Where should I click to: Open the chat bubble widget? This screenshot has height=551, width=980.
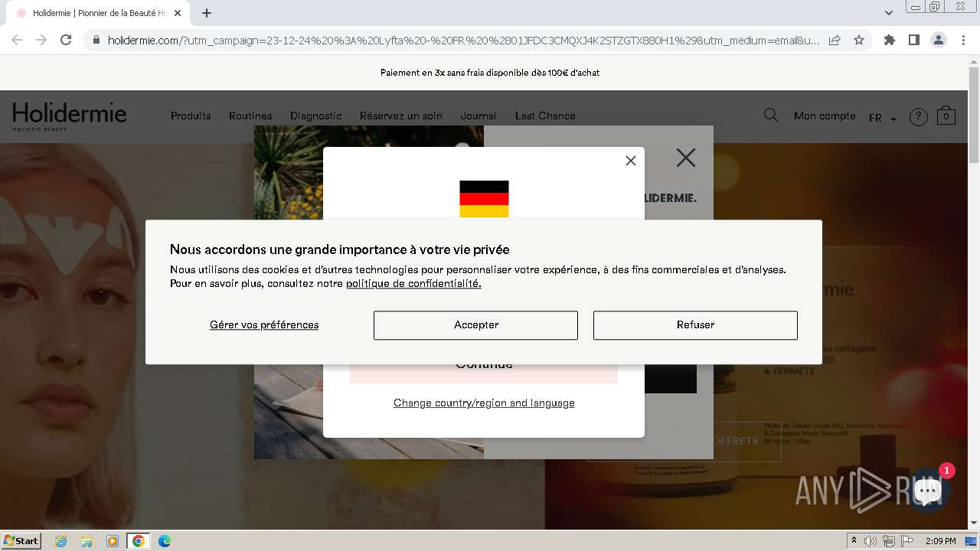[x=927, y=491]
